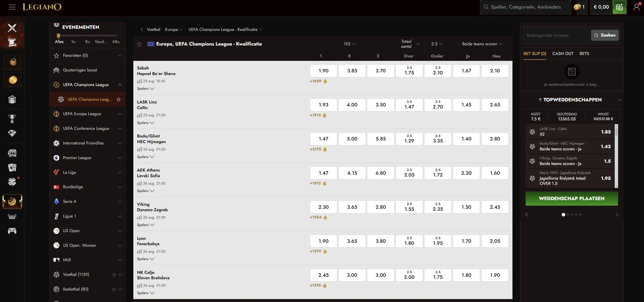Expand Spelers under LASK Linz Celtic
The width and height of the screenshot is (644, 302).
(x=146, y=123)
